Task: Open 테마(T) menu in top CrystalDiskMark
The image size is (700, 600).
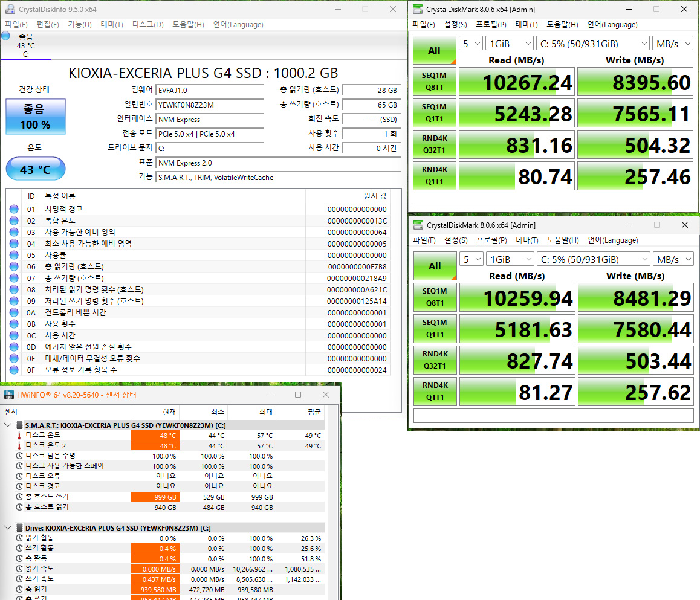Action: coord(527,25)
